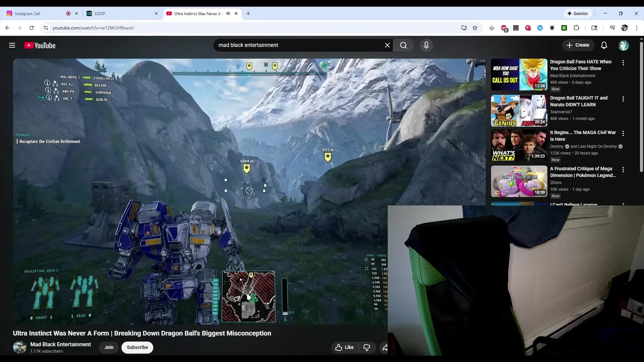Viewport: 644px width, 362px height.
Task: Open options for MAGA Civil War video
Action: point(623,134)
